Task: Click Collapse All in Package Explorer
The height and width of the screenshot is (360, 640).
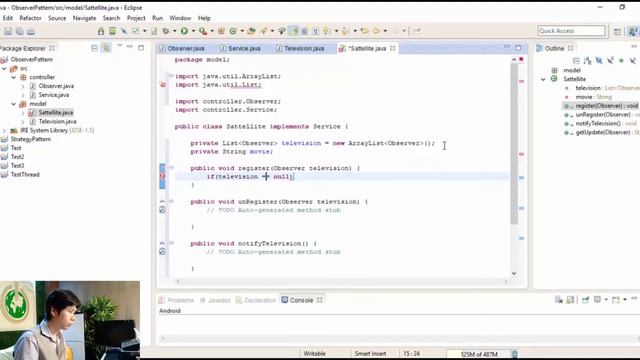Action: pyautogui.click(x=94, y=48)
